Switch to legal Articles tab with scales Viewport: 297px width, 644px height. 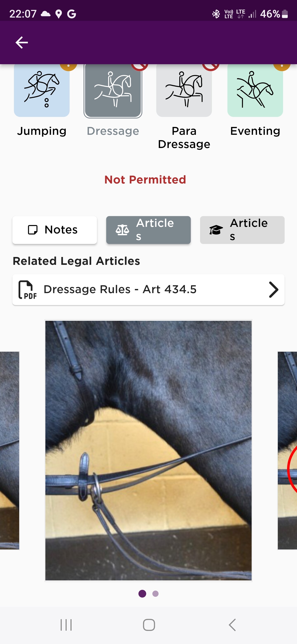pyautogui.click(x=148, y=230)
